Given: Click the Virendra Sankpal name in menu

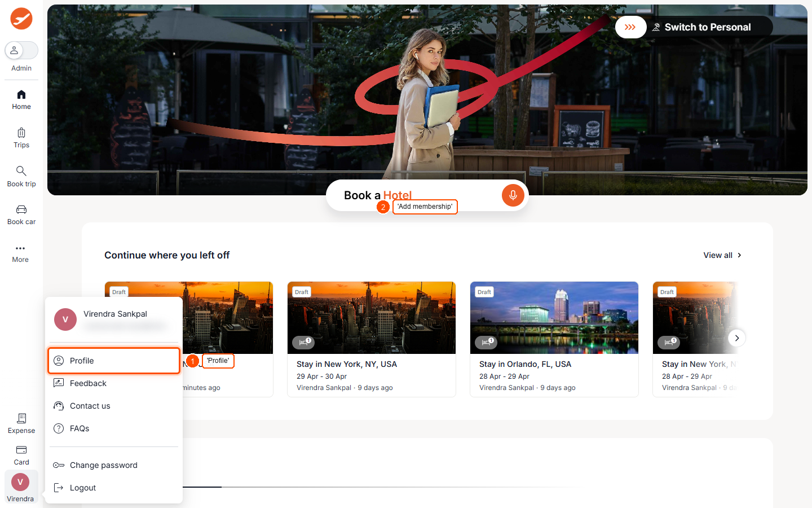Looking at the screenshot, I should [x=115, y=314].
